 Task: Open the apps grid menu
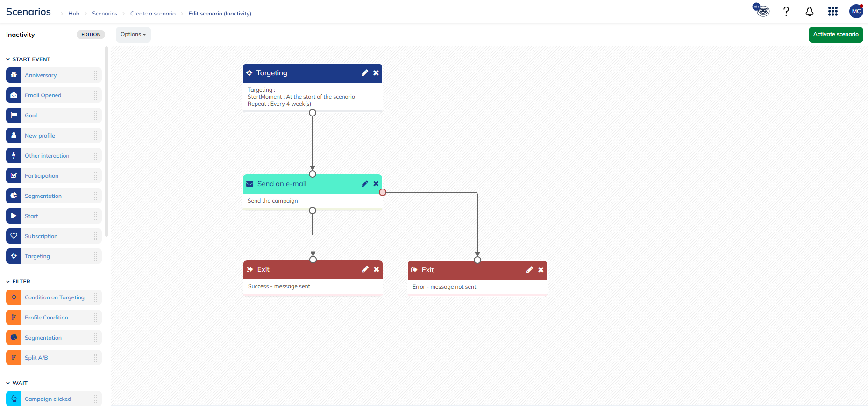click(x=832, y=11)
